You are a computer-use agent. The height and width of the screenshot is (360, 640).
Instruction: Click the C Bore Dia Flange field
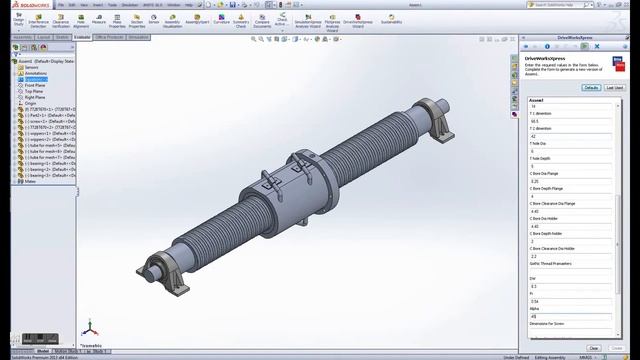coord(570,181)
